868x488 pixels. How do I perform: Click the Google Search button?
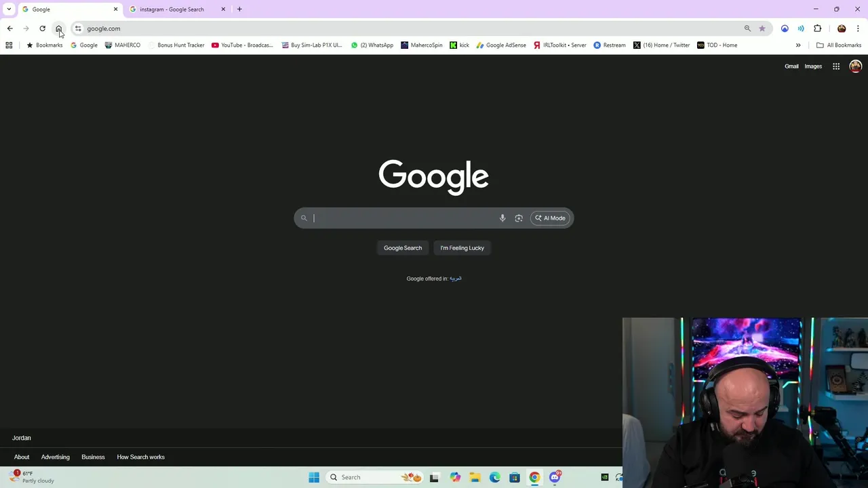[x=403, y=248]
